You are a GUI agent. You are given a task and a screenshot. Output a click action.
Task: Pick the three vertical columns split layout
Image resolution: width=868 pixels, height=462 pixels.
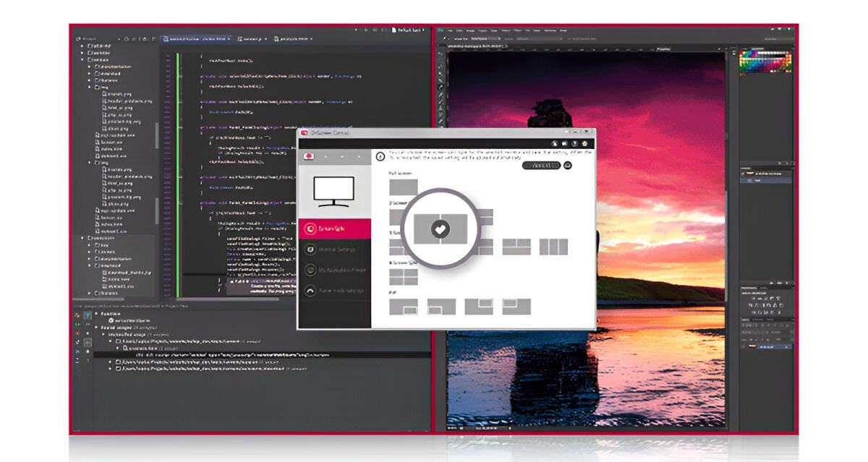553,247
